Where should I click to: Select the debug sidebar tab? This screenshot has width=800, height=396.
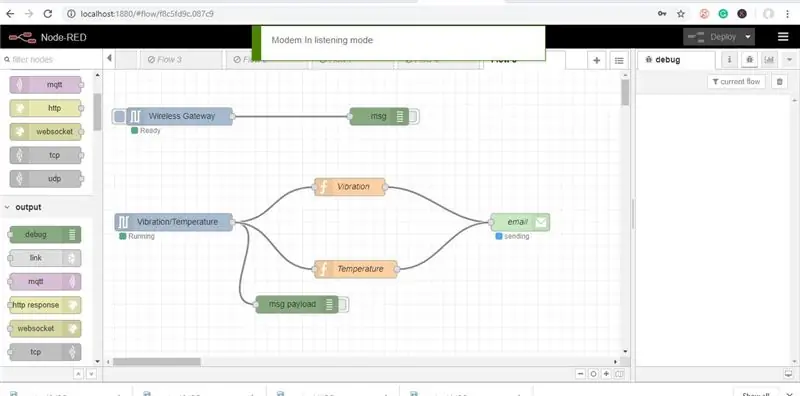[x=668, y=60]
